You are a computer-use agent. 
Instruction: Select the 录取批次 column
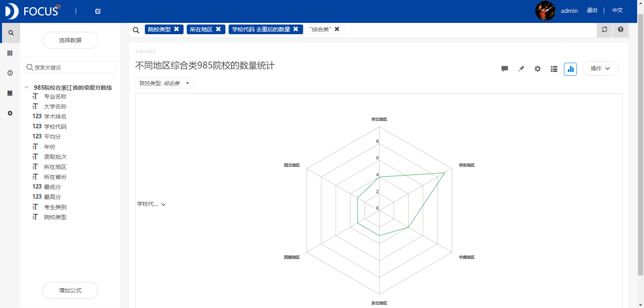click(55, 157)
